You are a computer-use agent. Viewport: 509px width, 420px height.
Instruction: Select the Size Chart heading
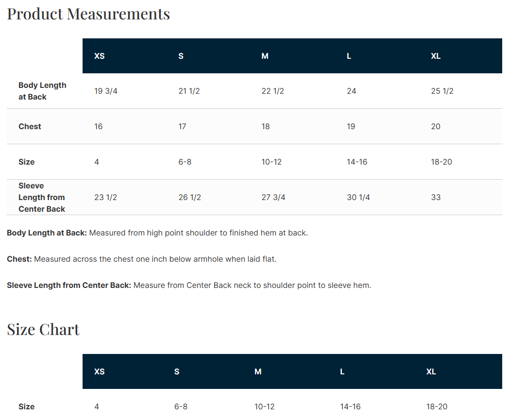pos(43,329)
